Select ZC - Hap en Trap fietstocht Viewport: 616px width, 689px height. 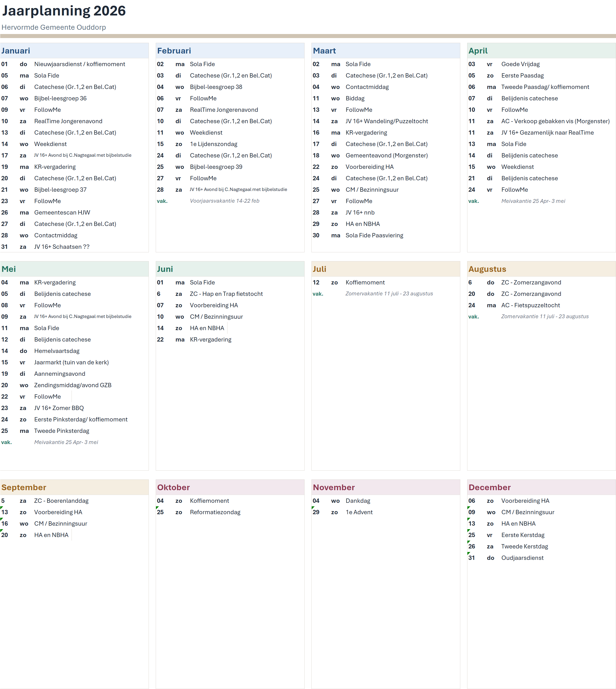tap(226, 294)
